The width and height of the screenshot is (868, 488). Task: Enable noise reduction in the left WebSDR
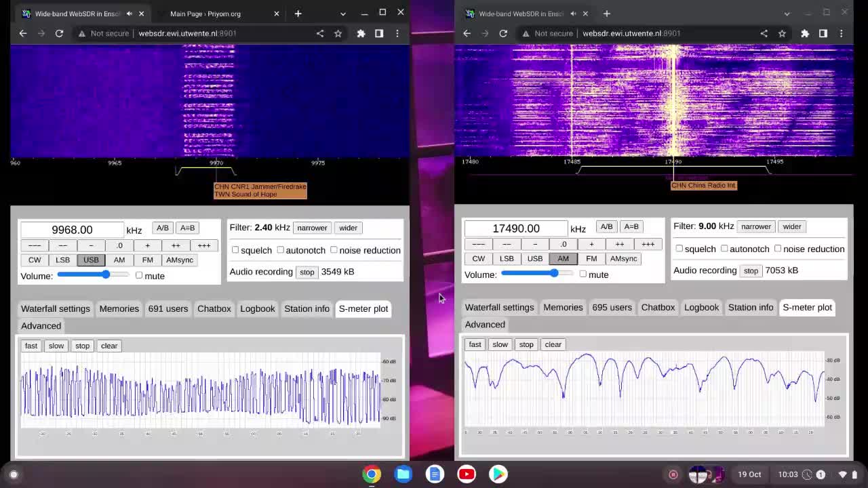coord(334,250)
